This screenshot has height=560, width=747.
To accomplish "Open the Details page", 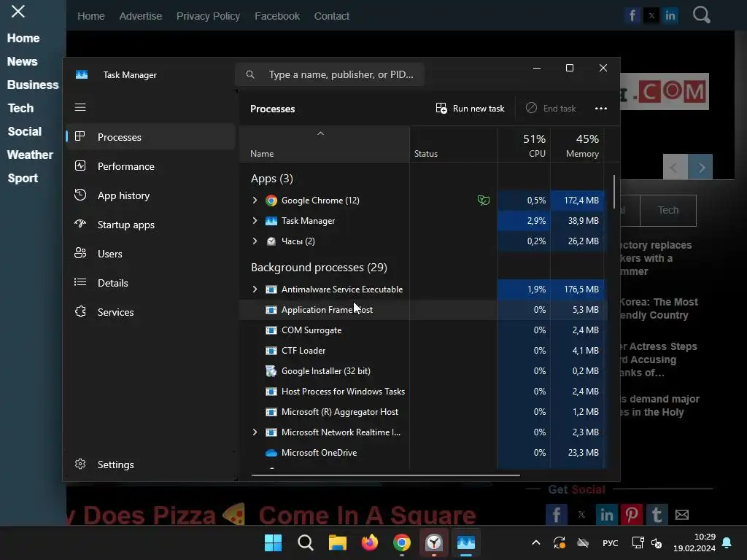I will [150, 283].
